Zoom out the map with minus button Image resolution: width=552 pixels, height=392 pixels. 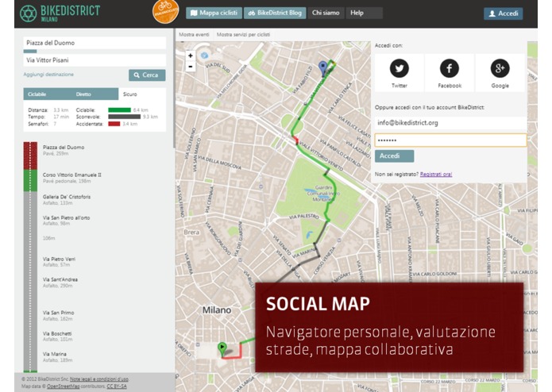(191, 67)
